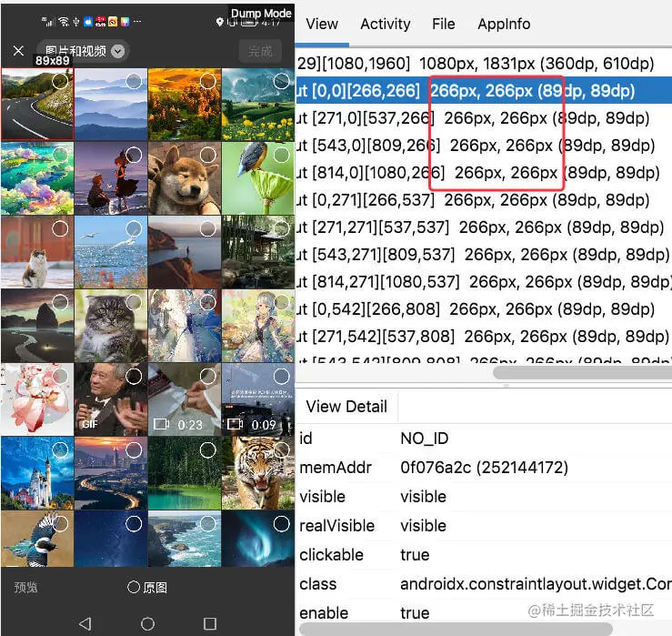Click the View Detail panel header

click(x=346, y=406)
